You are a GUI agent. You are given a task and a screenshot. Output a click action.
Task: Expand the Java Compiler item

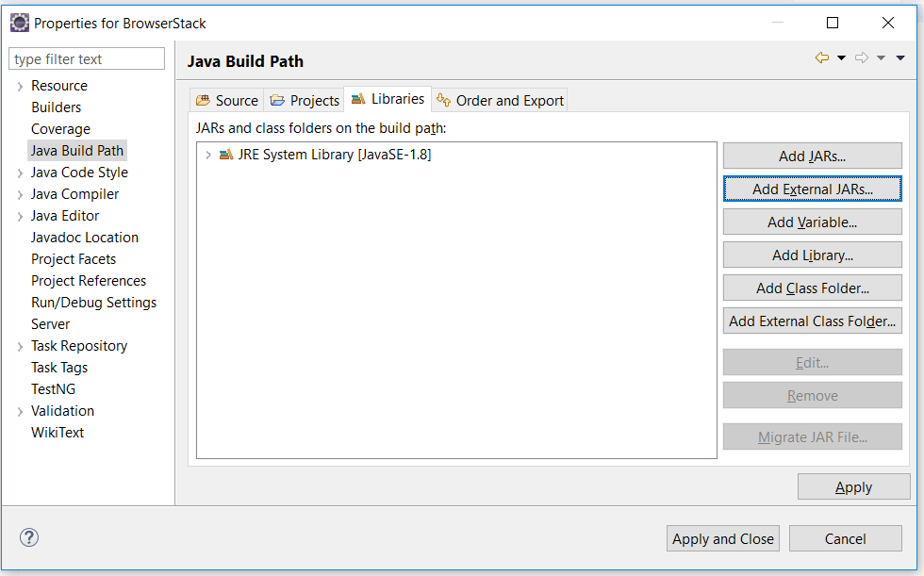pyautogui.click(x=20, y=195)
